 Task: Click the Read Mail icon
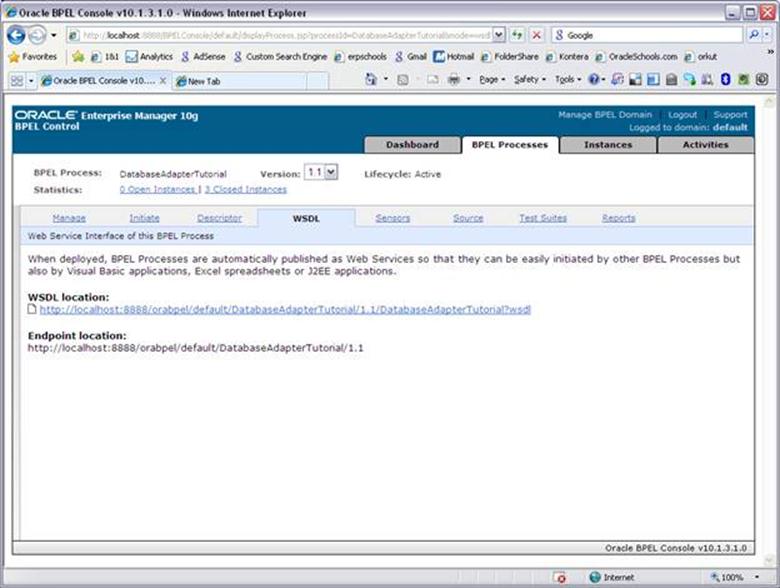[433, 80]
